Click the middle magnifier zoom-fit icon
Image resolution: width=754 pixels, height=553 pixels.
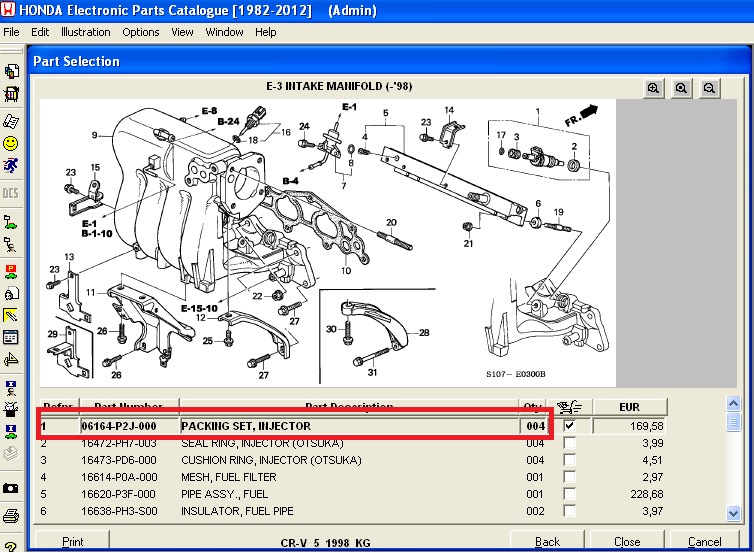pyautogui.click(x=681, y=88)
